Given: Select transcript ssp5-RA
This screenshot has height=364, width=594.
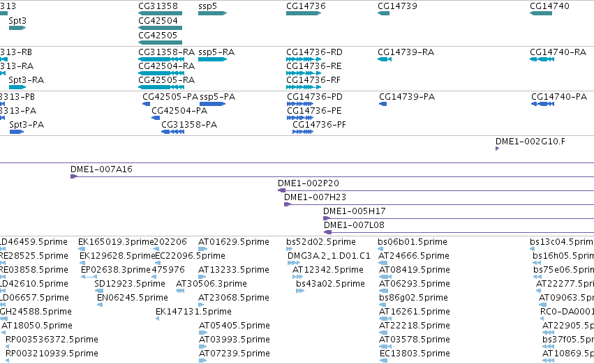Looking at the screenshot, I should 216,52.
